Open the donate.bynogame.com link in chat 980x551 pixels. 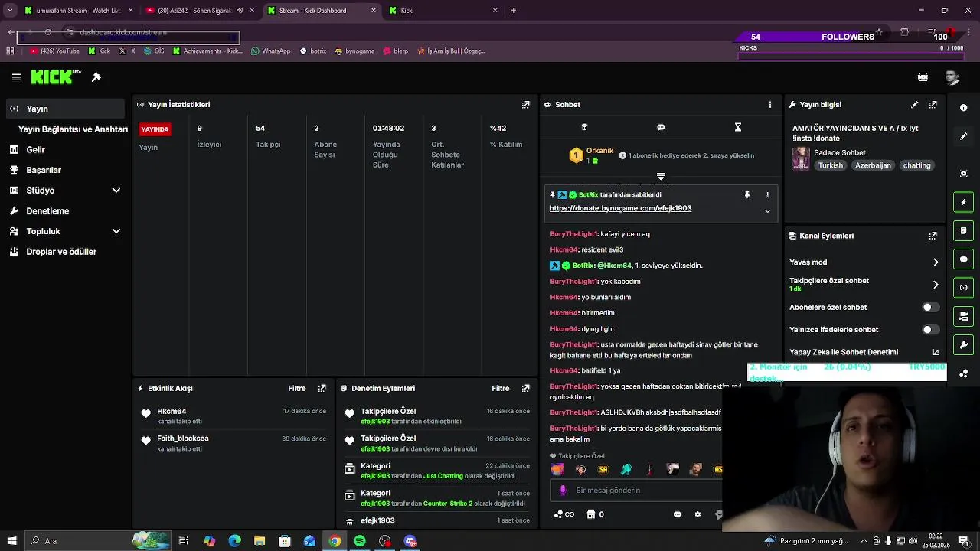pyautogui.click(x=620, y=208)
